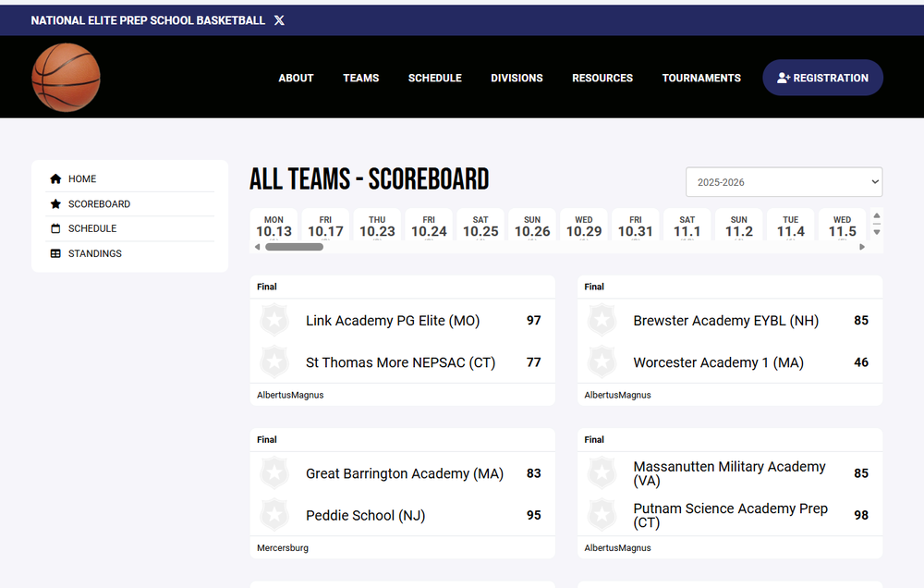This screenshot has height=588, width=924.
Task: Click the Scoreboard star icon in sidebar
Action: point(55,204)
